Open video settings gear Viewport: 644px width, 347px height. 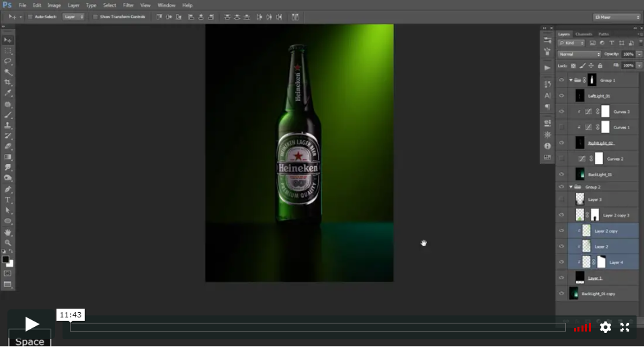coord(605,327)
